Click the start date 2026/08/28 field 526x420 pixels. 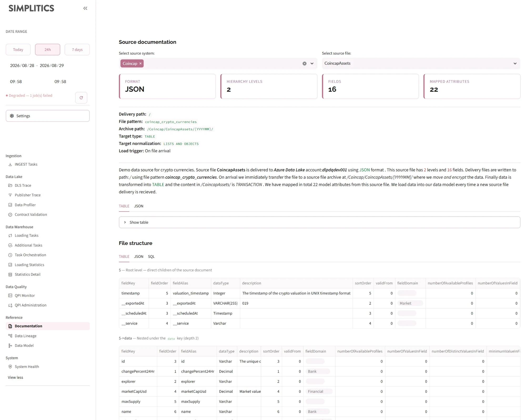coord(22,65)
